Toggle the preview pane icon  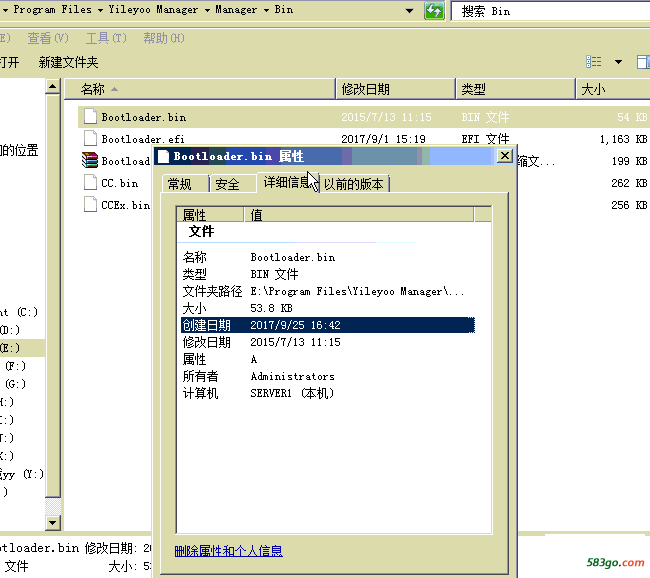point(643,62)
